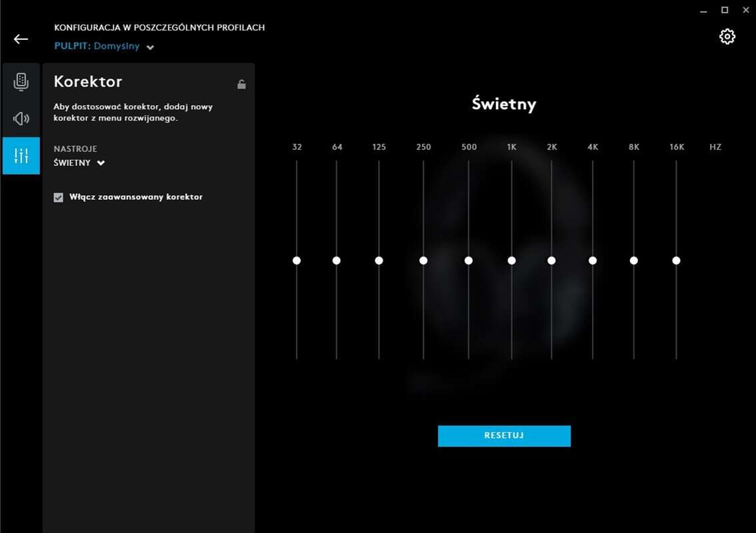Click the 250 Hz slider handle

(423, 261)
